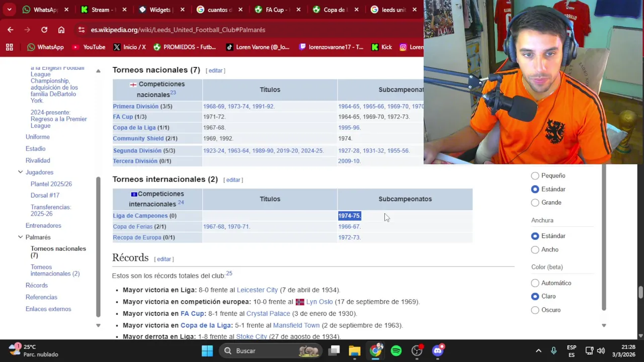Open Chrome from the taskbar
Viewport: 644px width, 362px height.
[376, 351]
